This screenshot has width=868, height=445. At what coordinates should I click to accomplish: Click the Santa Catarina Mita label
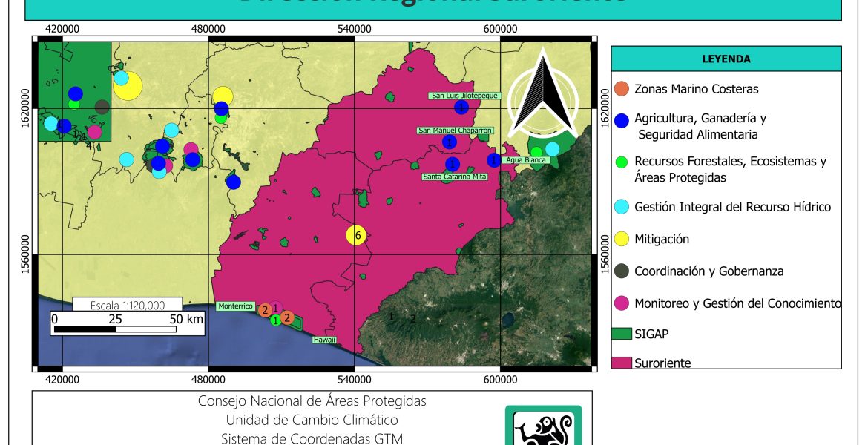click(458, 177)
